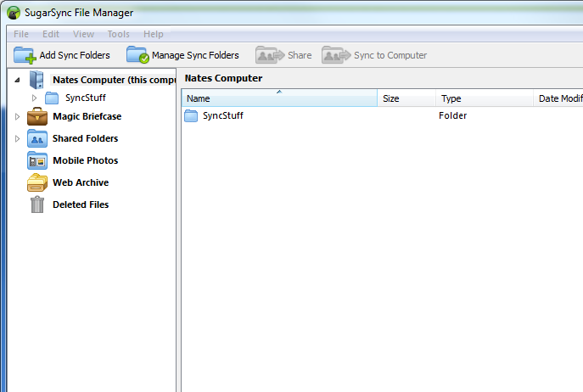Sort by the Size column header
Image resolution: width=583 pixels, height=392 pixels.
(406, 98)
